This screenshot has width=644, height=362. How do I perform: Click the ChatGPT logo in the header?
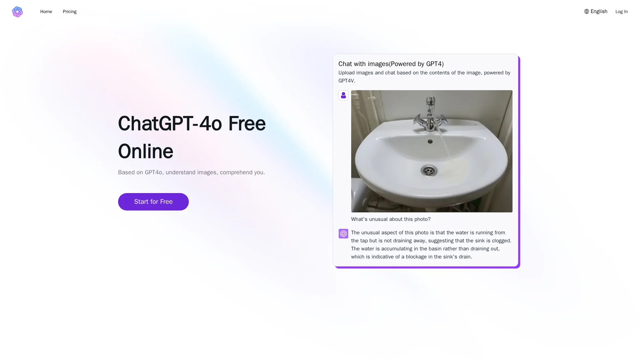(17, 12)
